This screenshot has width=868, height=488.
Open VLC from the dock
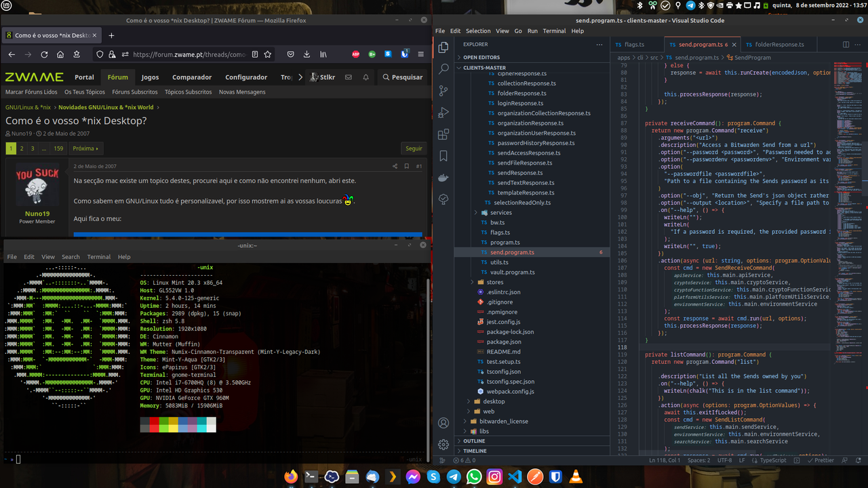tap(576, 477)
